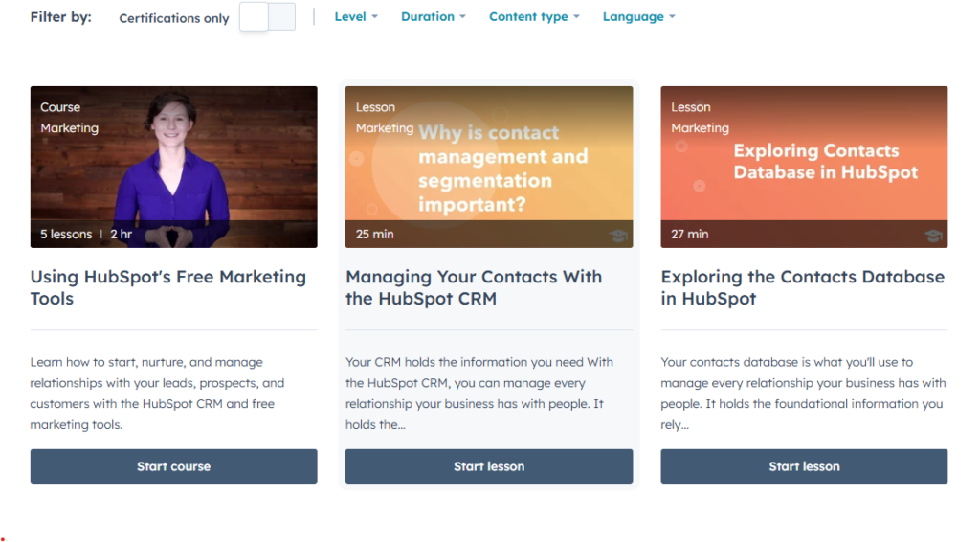
Task: Click the 27 min duration label
Action: click(690, 235)
